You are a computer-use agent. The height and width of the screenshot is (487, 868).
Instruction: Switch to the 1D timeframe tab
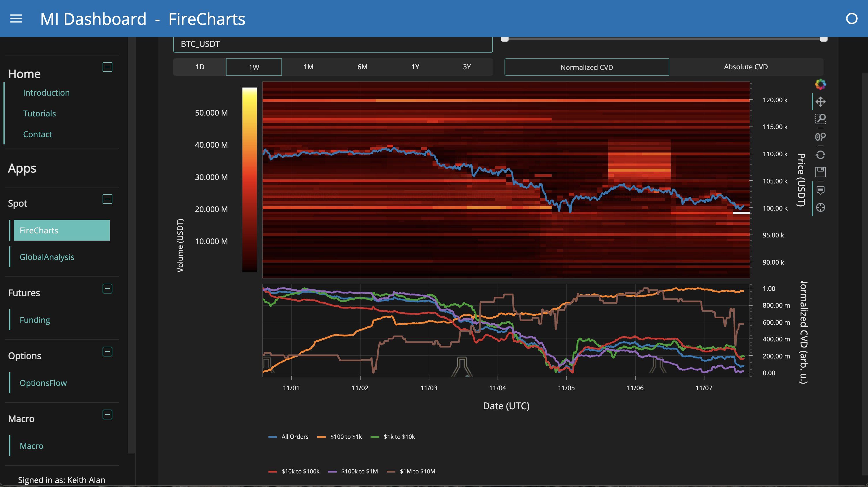200,67
